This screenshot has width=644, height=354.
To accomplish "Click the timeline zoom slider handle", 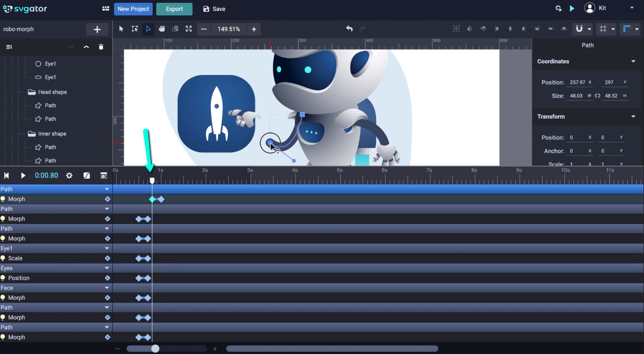I will tap(155, 349).
